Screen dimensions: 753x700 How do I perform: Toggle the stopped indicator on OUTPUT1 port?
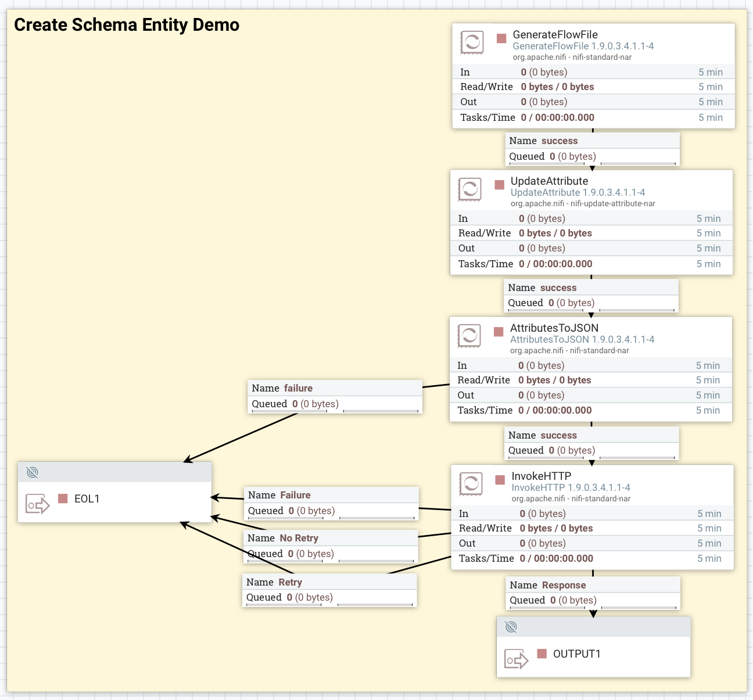(x=542, y=653)
